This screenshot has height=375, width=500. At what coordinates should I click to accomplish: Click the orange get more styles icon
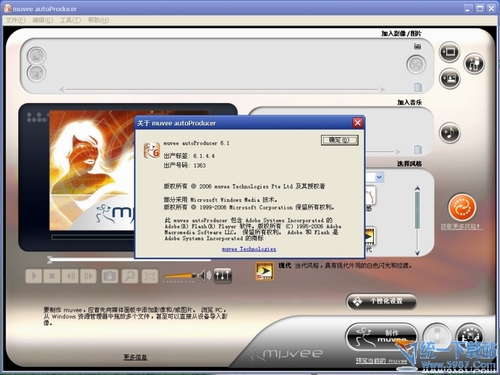pyautogui.click(x=462, y=207)
